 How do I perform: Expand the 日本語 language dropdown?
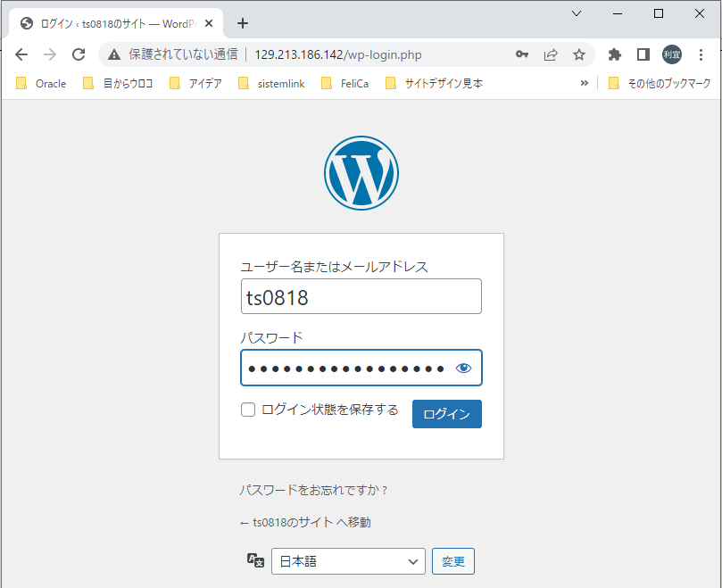tap(348, 561)
